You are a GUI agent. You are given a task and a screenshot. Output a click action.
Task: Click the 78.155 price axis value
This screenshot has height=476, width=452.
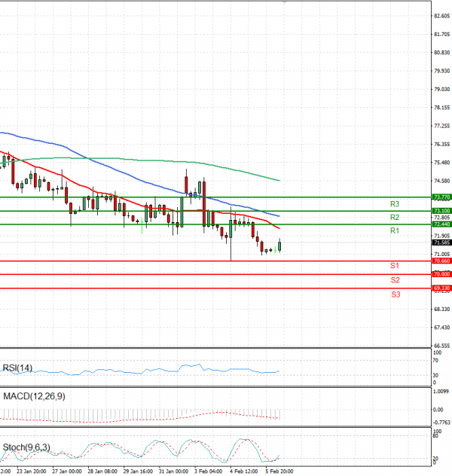pos(442,108)
